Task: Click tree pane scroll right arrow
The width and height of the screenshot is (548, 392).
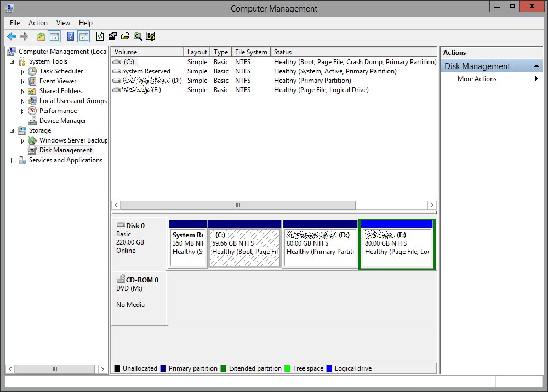Action: coord(102,369)
